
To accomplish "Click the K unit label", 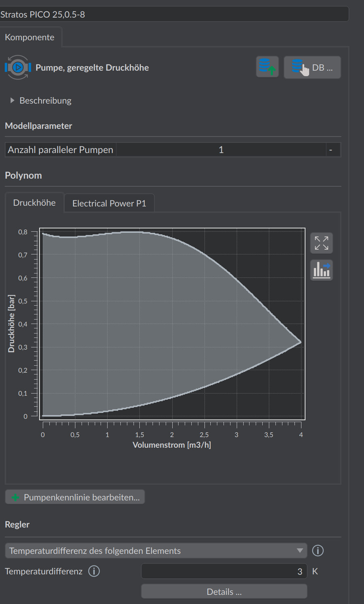I will pyautogui.click(x=315, y=571).
